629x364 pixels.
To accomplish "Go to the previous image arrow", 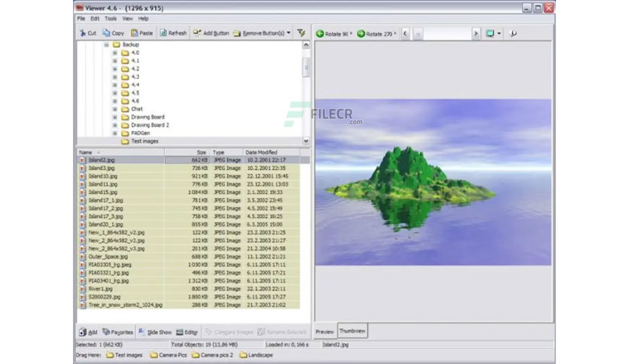I will [x=405, y=34].
